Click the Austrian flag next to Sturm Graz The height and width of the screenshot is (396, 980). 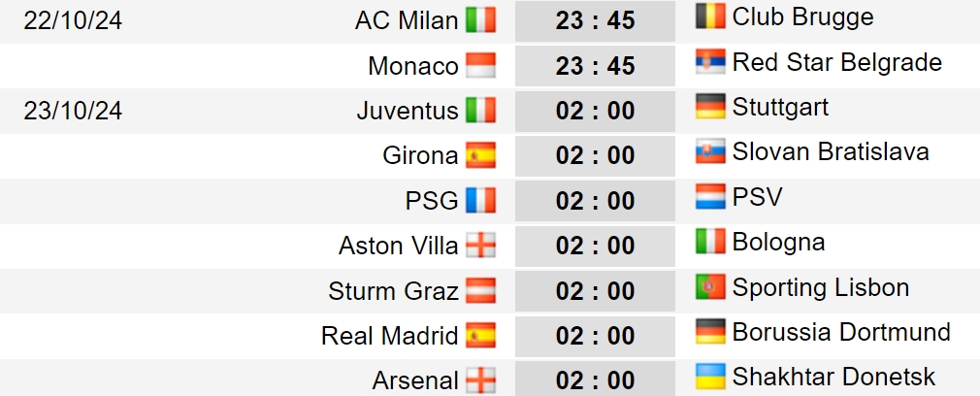tap(480, 290)
